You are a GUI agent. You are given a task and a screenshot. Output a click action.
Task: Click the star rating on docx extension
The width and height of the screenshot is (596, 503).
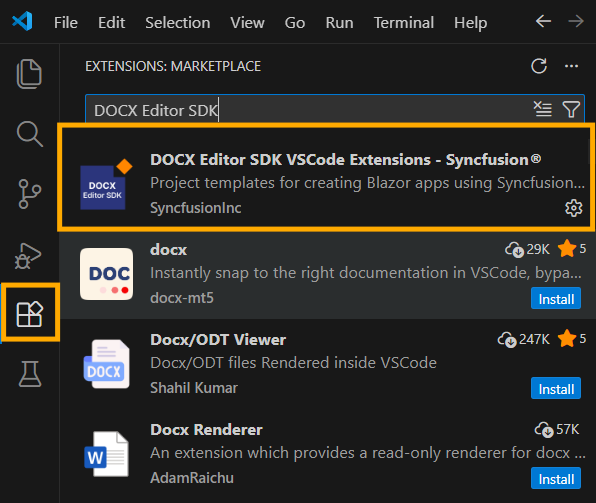pyautogui.click(x=572, y=249)
